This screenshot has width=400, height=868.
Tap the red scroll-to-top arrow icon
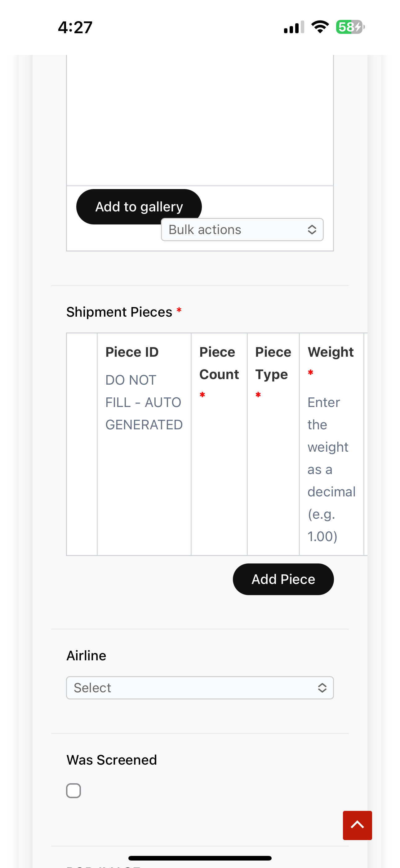pos(357,825)
